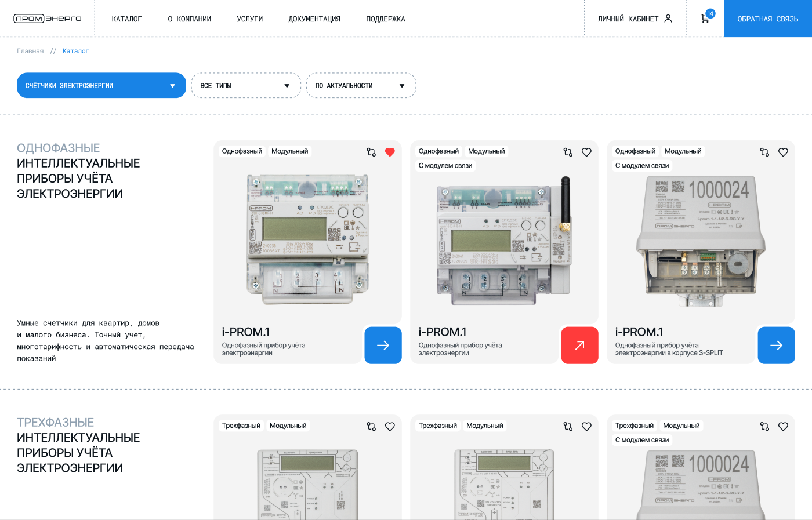
Task: Select the Однофазный tag on the favorited card
Action: [x=242, y=151]
